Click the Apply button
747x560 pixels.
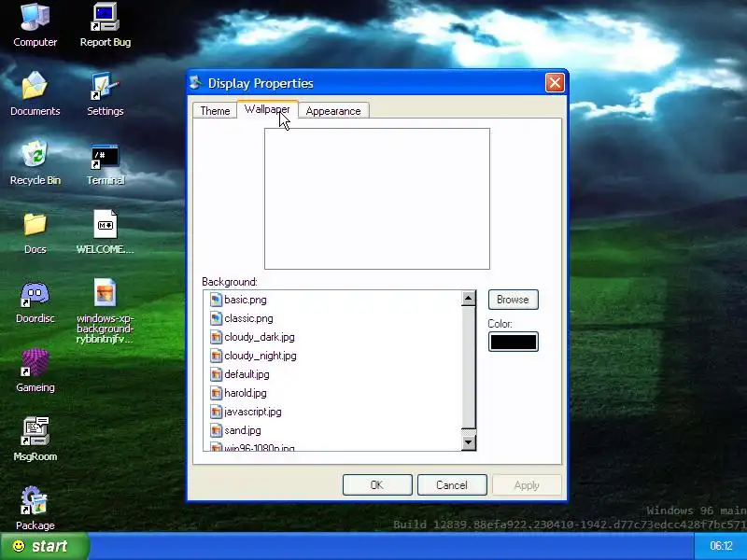(x=527, y=484)
